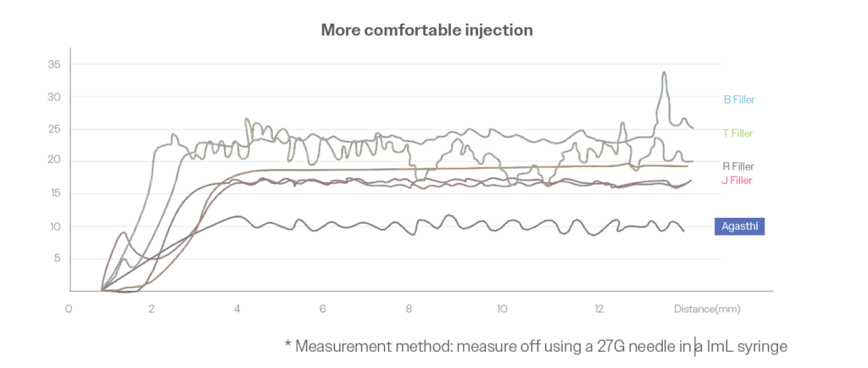
Task: Click the J Filler legend label
Action: point(737,180)
